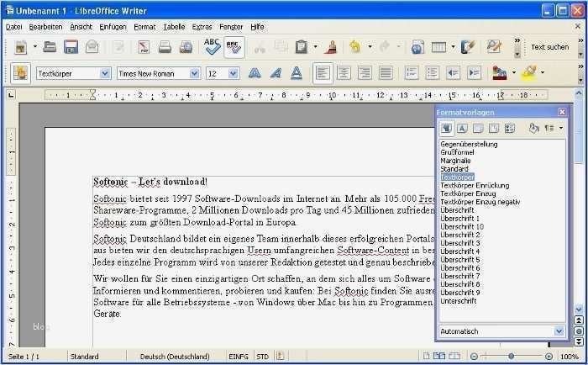Open the Bearbeiten menu
The height and width of the screenshot is (365, 588).
click(45, 27)
